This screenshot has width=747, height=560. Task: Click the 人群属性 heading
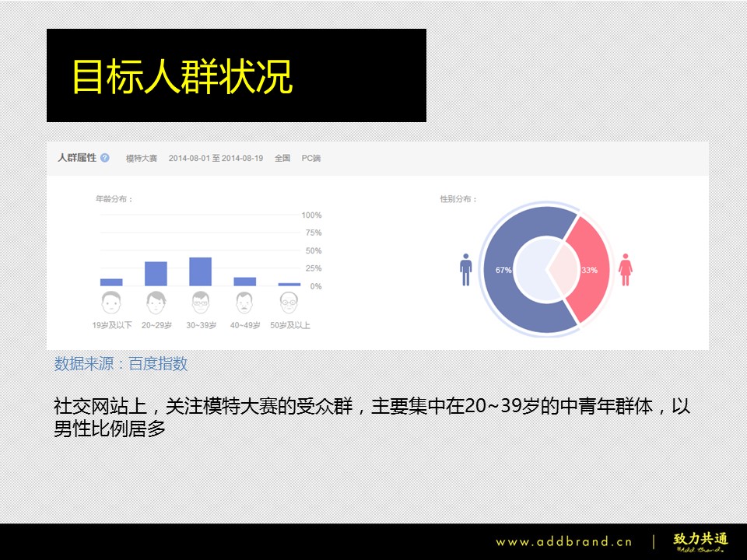(x=77, y=158)
